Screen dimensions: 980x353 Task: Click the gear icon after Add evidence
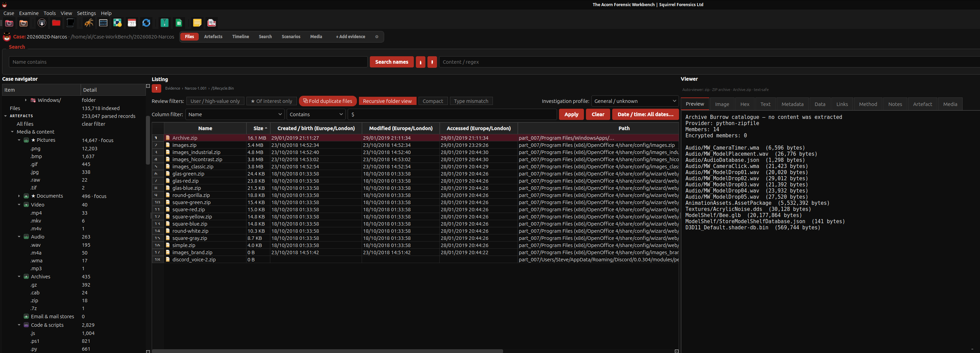tap(377, 37)
